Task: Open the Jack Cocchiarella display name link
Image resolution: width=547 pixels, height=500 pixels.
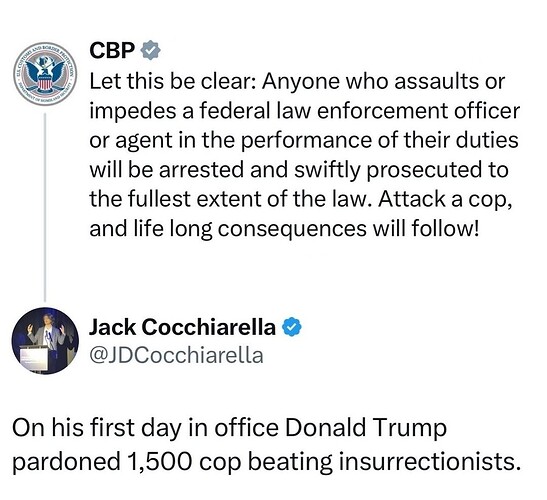Action: coord(182,327)
